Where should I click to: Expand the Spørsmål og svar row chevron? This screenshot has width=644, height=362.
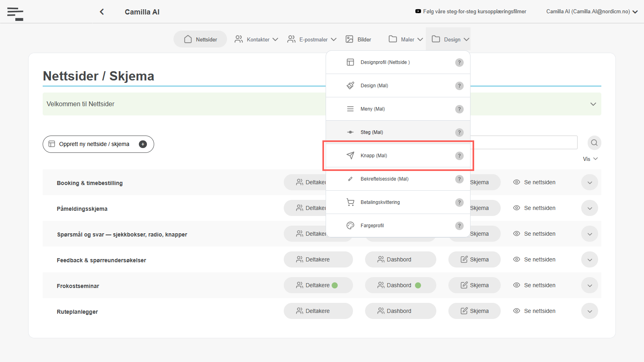[x=590, y=234]
